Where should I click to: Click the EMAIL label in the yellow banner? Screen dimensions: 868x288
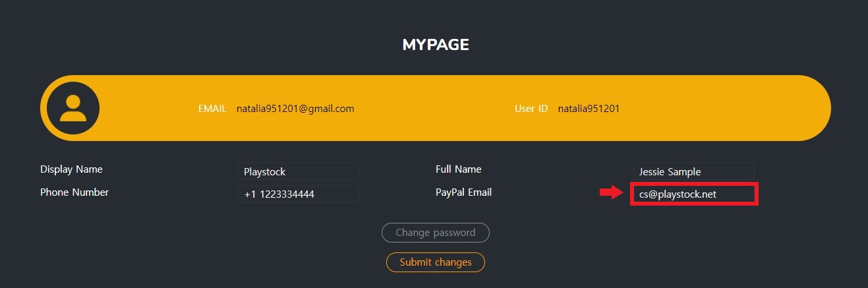[212, 109]
